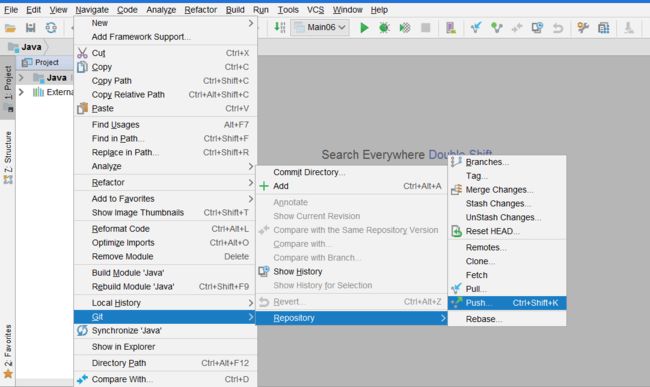650x387 pixels.
Task: Select Rebase in Repository submenu
Action: [x=507, y=319]
